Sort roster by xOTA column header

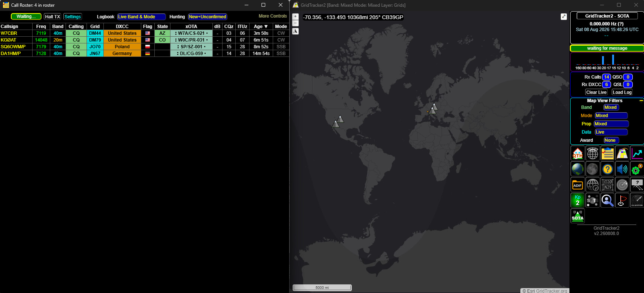(191, 27)
